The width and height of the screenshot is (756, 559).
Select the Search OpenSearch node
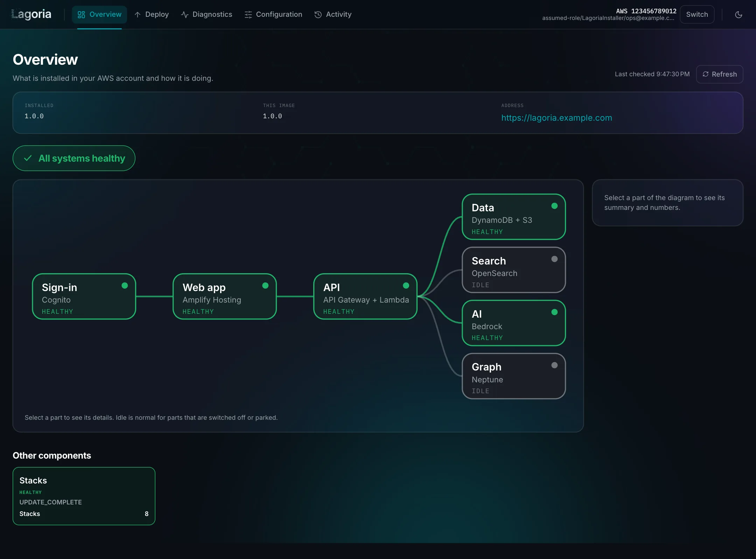514,270
